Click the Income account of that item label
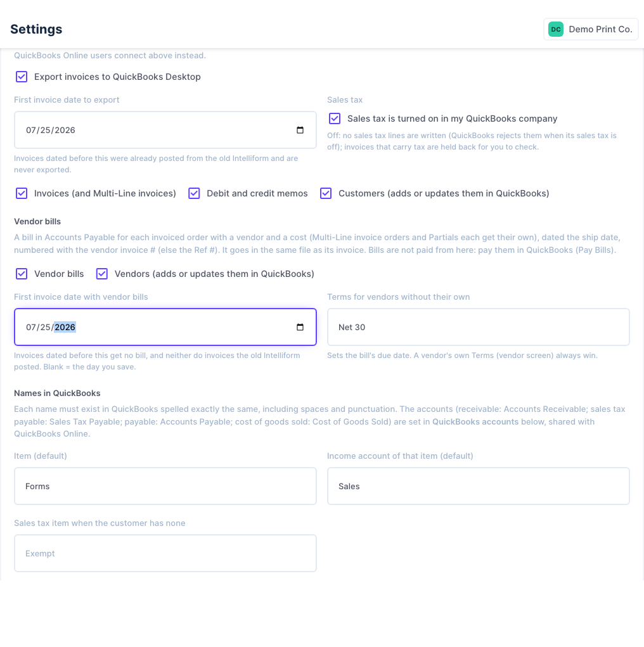Image resolution: width=644 pixels, height=647 pixels. tap(400, 456)
